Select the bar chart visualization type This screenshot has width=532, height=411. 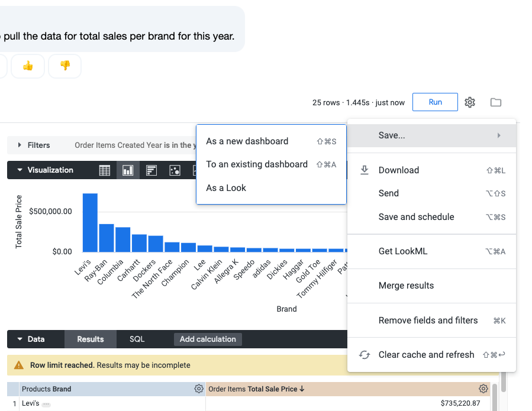[151, 170]
